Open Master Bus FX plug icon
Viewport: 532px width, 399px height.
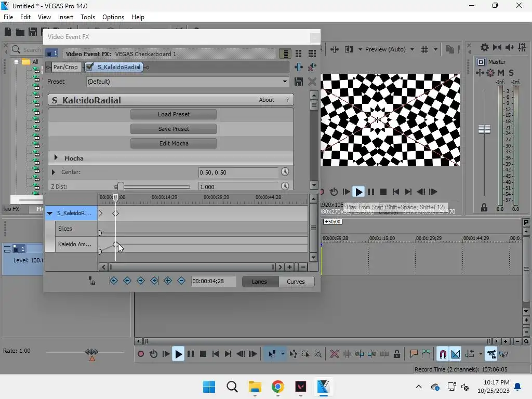point(480,73)
